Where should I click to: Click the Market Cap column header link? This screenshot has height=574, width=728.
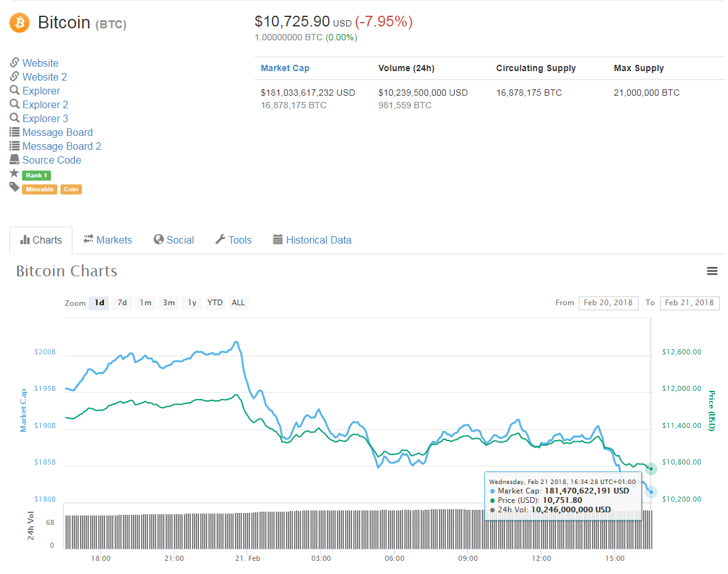tap(285, 68)
